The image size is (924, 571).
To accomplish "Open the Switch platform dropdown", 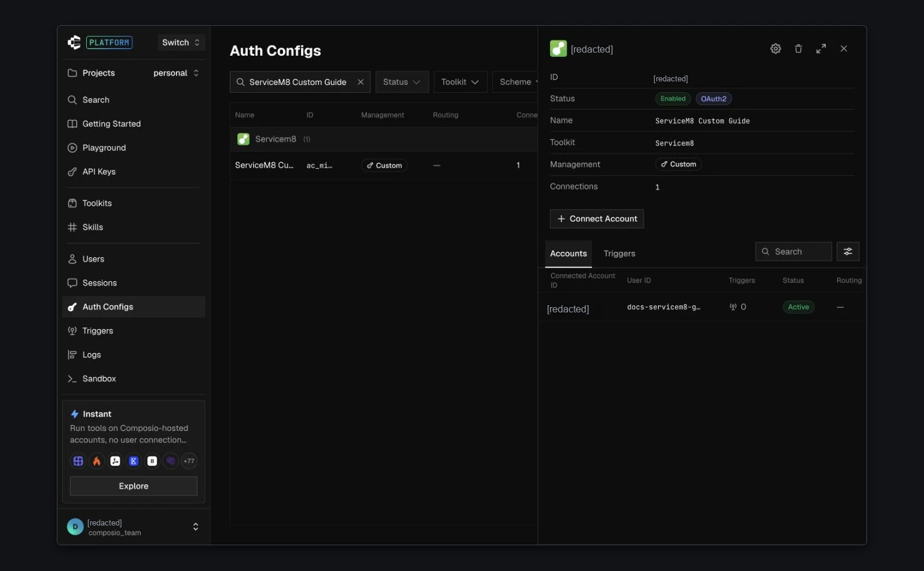I will coord(181,42).
